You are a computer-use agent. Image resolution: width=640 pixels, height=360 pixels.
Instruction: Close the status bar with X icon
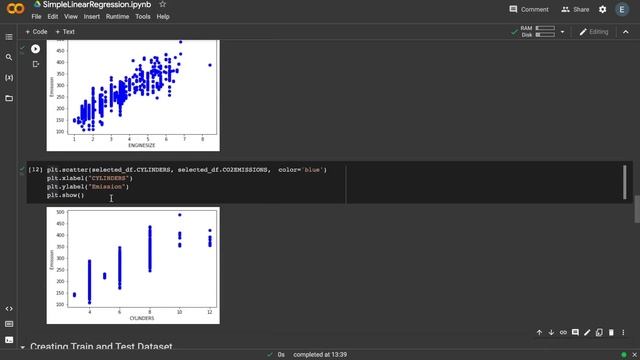634,355
